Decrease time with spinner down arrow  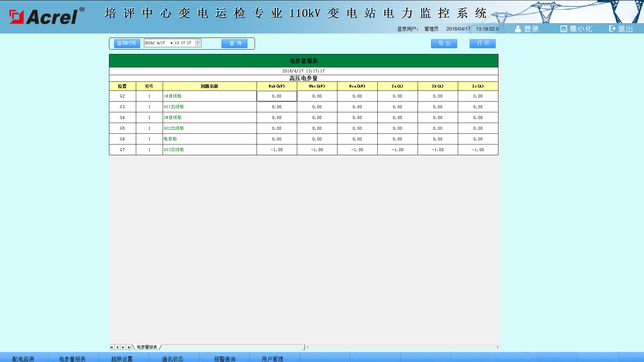click(198, 45)
